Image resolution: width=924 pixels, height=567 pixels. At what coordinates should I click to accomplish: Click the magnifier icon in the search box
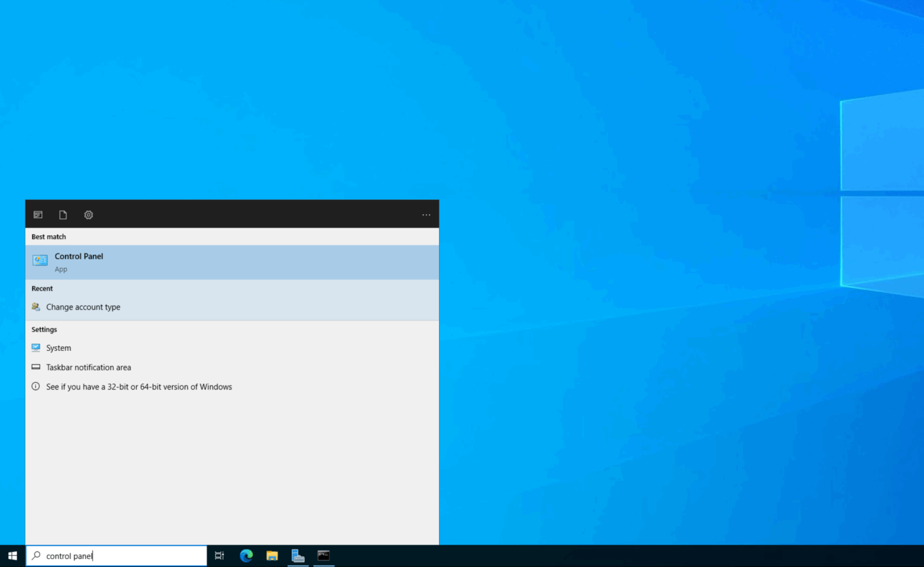pyautogui.click(x=35, y=556)
